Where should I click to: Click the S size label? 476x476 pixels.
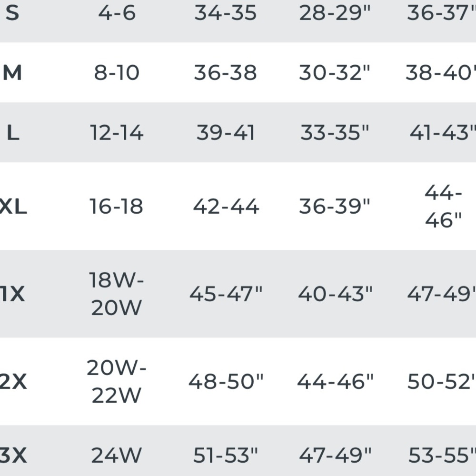tap(12, 13)
